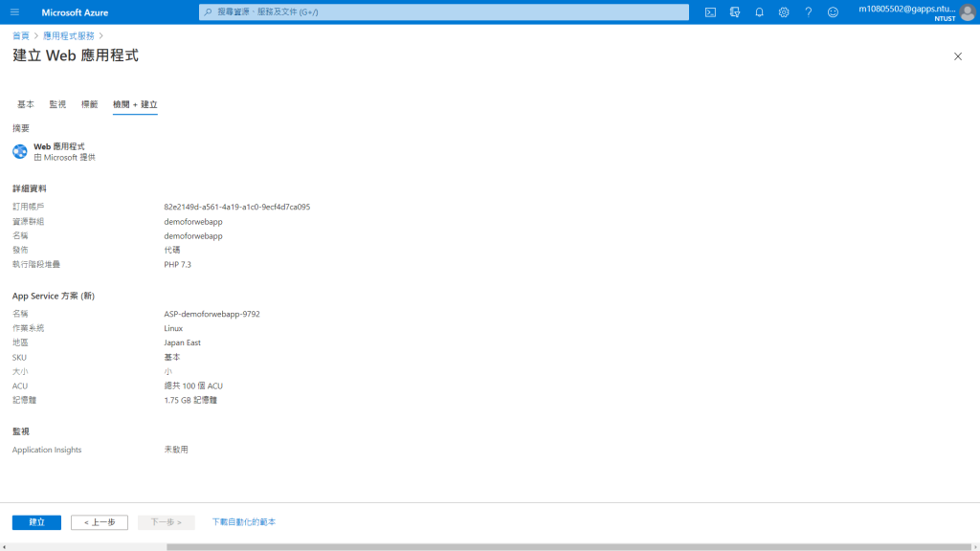
Task: Click the ASP-demoforwebapp-9792 plan name
Action: (212, 314)
